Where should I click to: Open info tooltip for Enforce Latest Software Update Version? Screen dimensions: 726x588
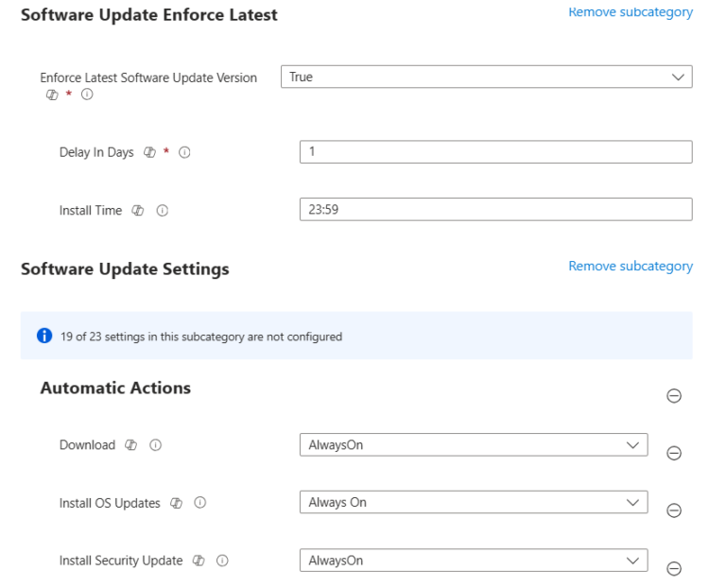(87, 95)
